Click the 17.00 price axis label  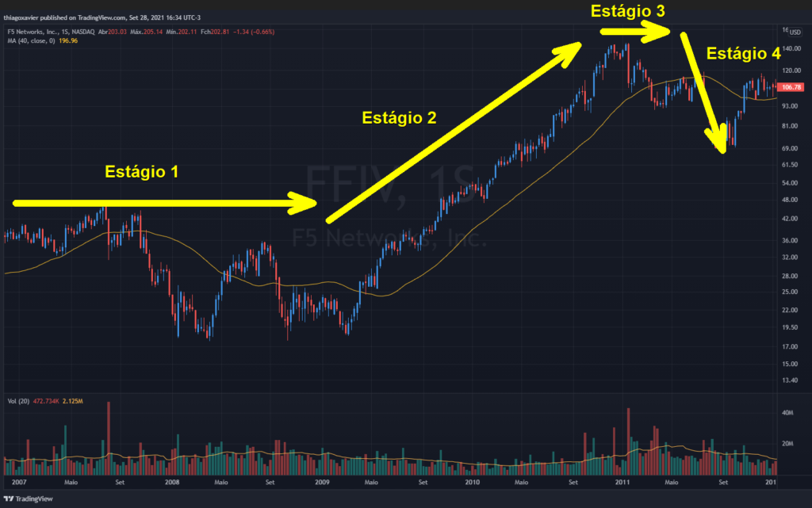[791, 347]
